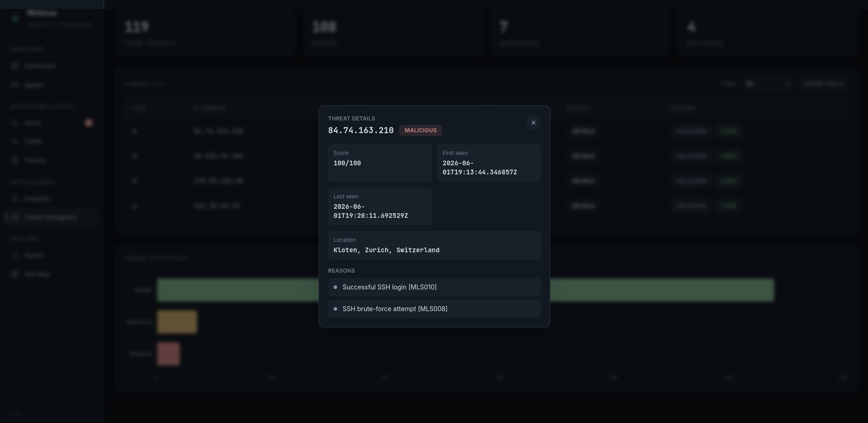Click the IP address 84.74.163.210 heading

pos(361,130)
